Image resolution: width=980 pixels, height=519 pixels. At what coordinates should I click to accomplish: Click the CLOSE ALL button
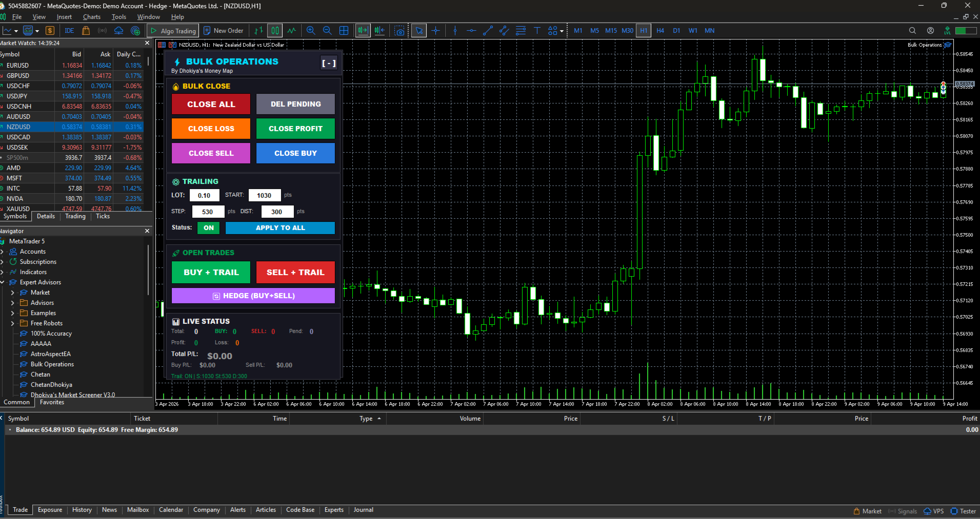point(211,104)
